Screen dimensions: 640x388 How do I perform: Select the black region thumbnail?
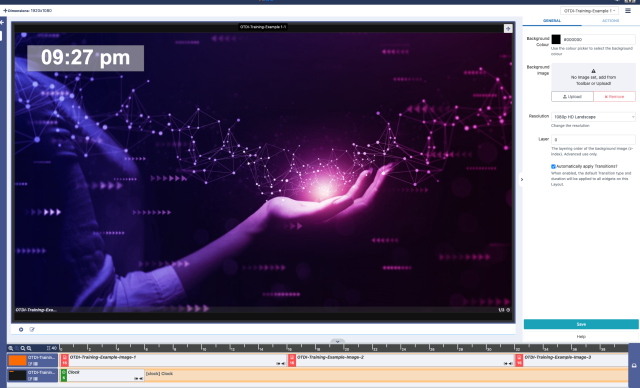point(18,375)
